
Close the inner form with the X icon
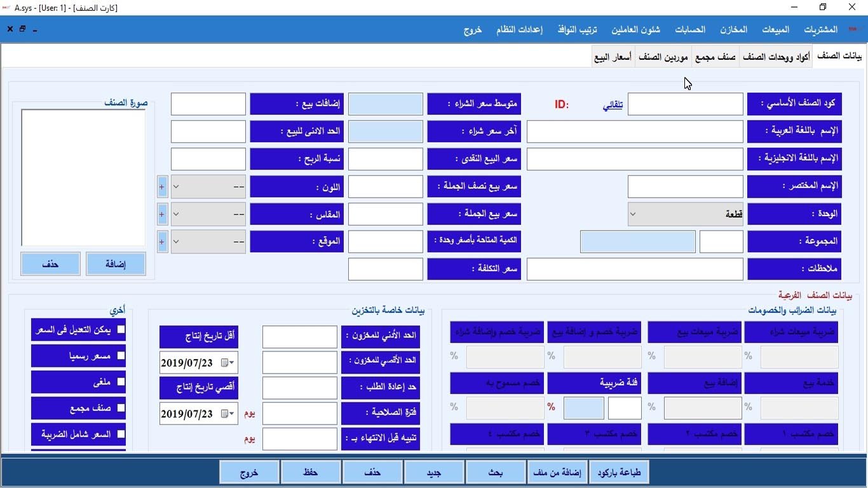10,29
